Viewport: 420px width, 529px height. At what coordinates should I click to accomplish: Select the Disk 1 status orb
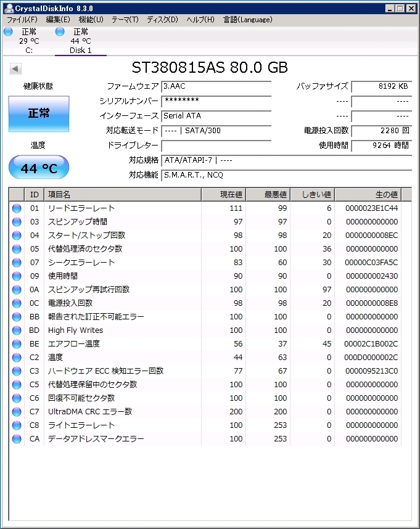click(x=60, y=31)
